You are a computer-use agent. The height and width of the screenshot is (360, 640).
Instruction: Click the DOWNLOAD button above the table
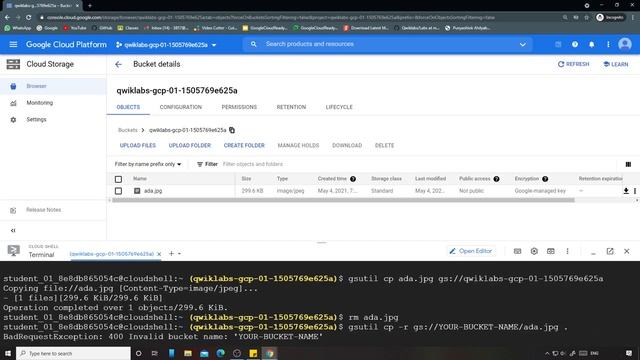347,145
